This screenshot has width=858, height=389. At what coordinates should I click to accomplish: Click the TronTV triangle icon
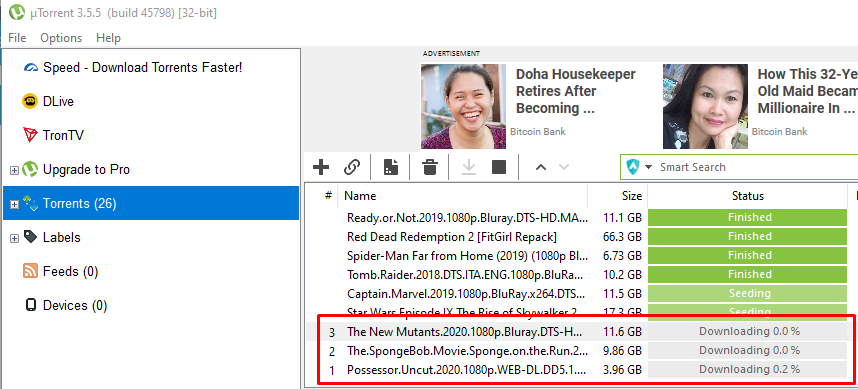(x=30, y=135)
